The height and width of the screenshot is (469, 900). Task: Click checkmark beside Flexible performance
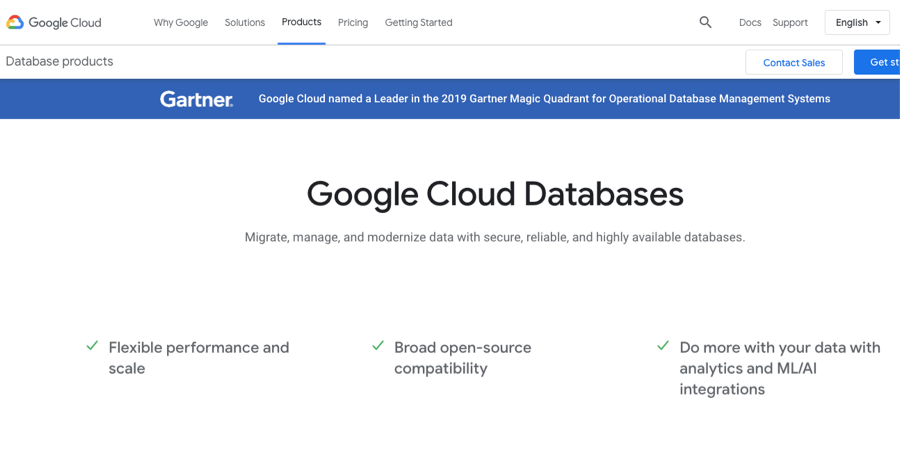point(92,346)
